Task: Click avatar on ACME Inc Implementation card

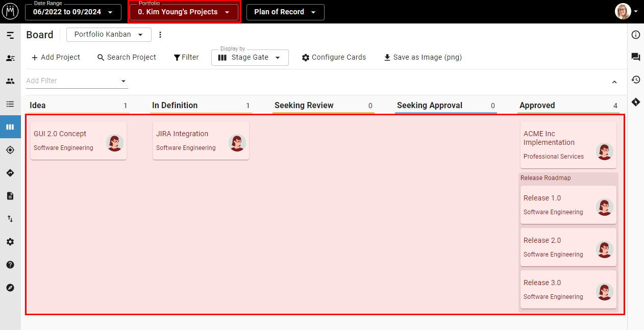Action: tap(605, 151)
